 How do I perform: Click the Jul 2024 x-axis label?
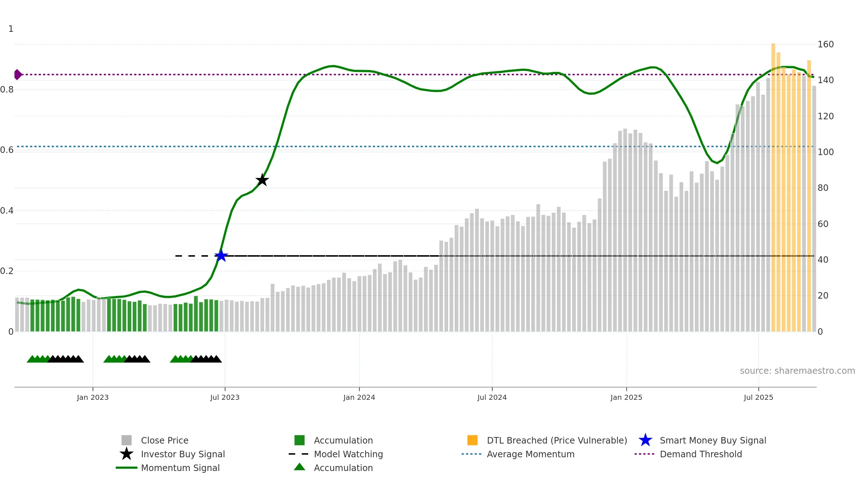(x=492, y=397)
